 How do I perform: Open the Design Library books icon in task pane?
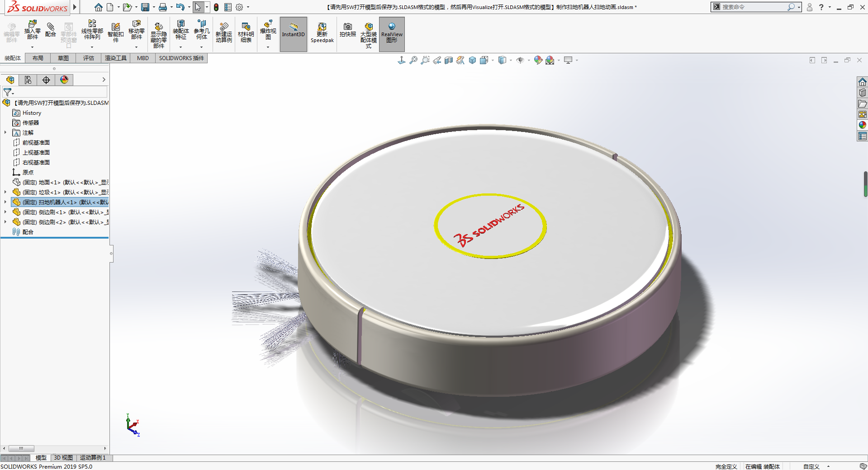click(863, 93)
